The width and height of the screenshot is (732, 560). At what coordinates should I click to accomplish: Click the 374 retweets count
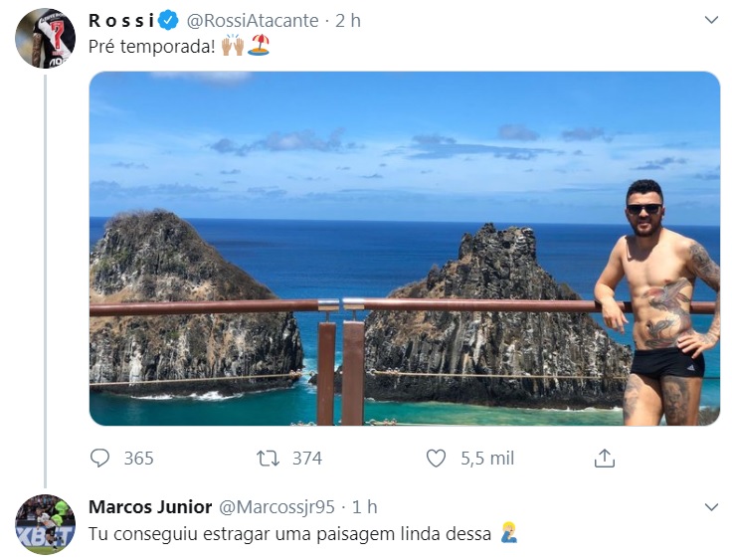[307, 458]
